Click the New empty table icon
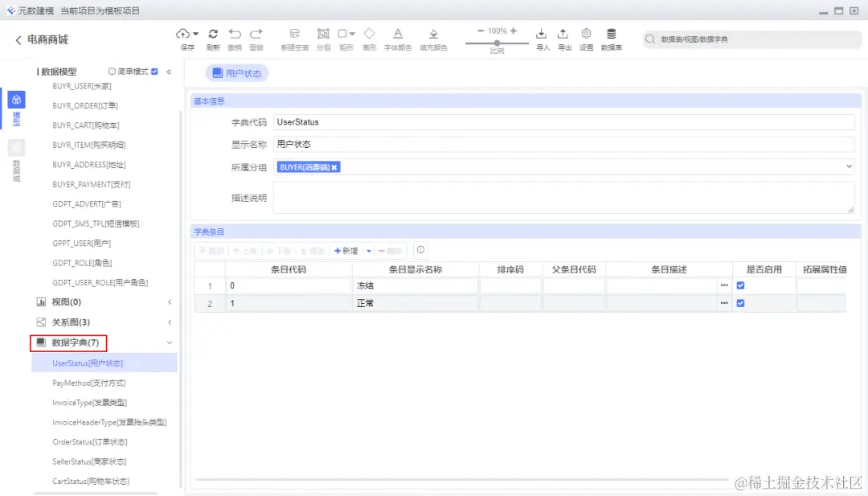Screen dimensions: 868x496 [294, 34]
